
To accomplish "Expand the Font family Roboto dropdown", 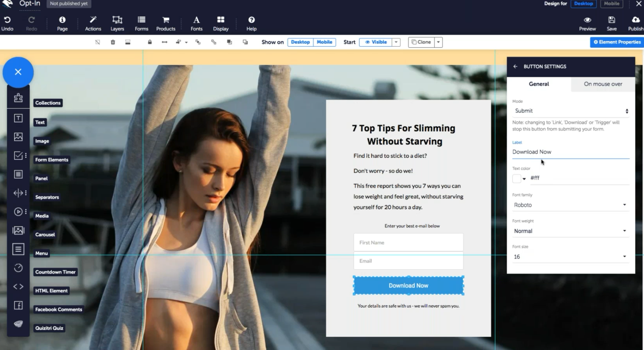I will coord(570,205).
